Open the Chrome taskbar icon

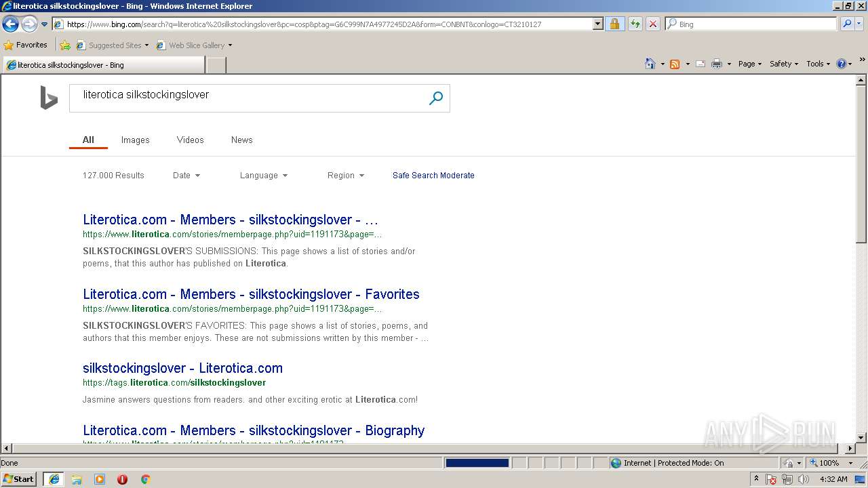tap(145, 479)
